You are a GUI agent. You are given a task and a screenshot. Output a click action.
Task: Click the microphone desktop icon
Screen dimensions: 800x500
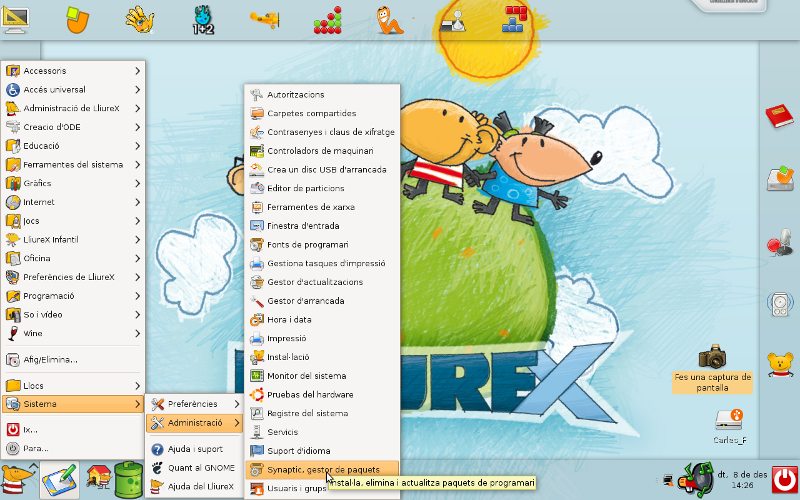(780, 243)
